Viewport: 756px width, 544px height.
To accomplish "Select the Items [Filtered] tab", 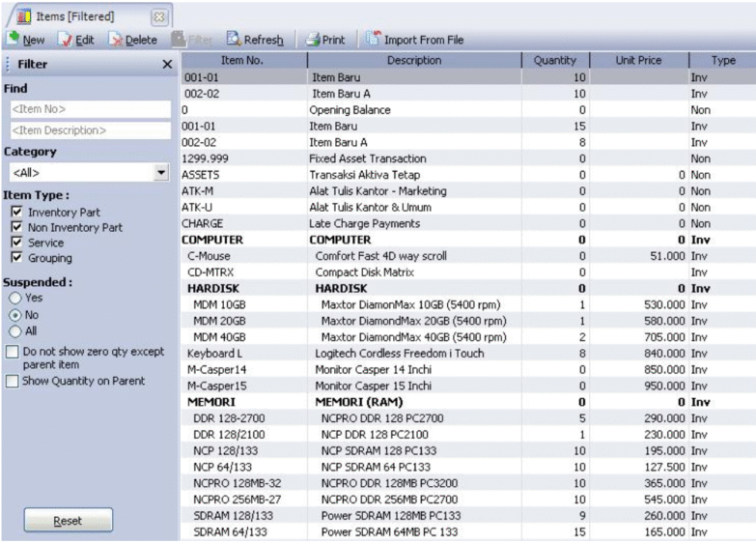I will point(74,16).
